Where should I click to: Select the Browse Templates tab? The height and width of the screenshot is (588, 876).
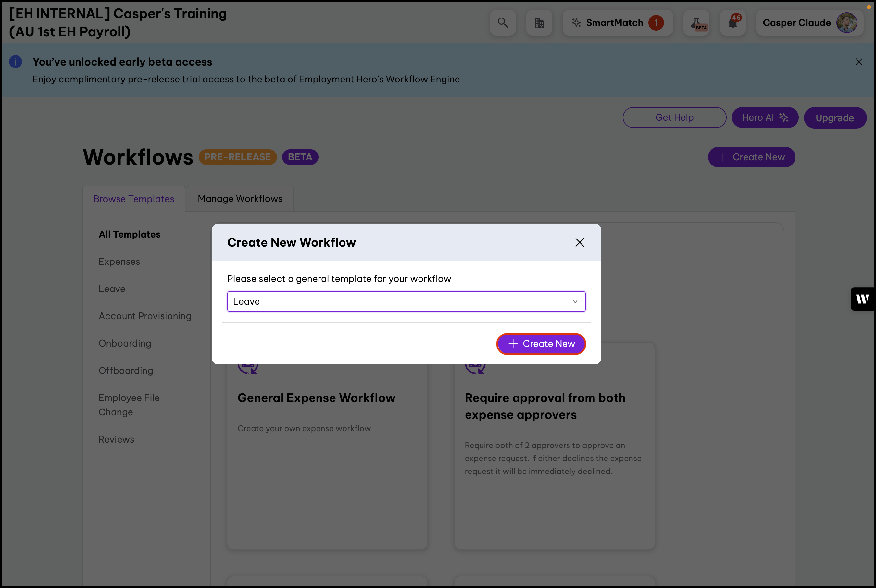[134, 199]
